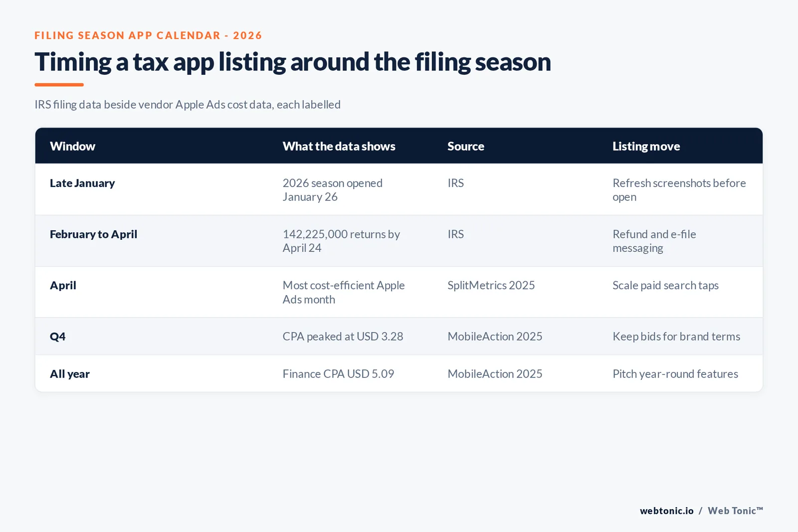
Task: Click the IRS source in Late January row
Action: coord(456,183)
